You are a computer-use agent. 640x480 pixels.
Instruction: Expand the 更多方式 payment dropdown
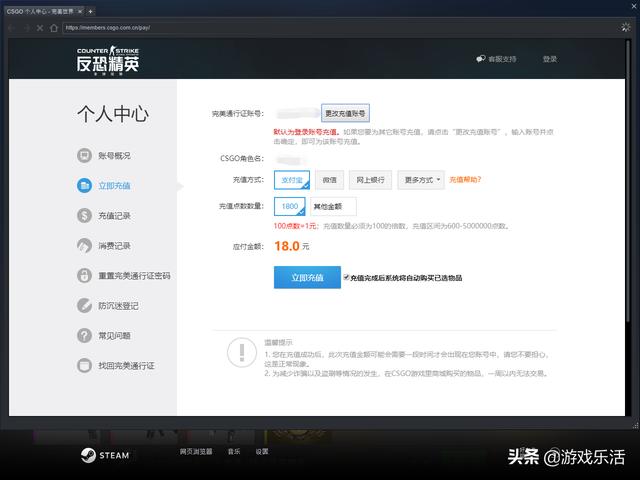click(421, 180)
